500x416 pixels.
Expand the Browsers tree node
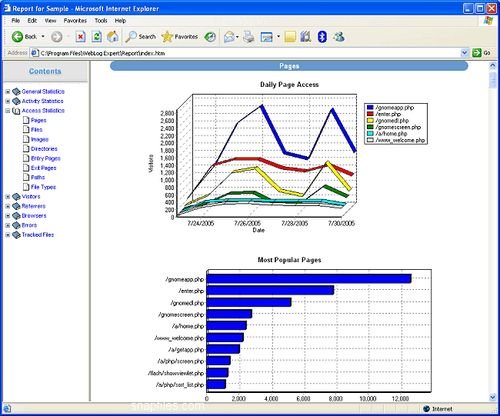pos(8,216)
